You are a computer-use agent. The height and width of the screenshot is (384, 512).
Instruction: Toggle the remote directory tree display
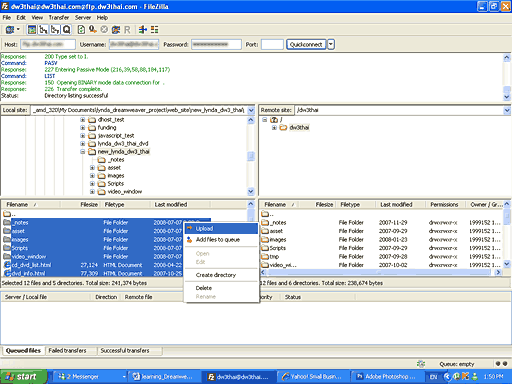(x=55, y=30)
